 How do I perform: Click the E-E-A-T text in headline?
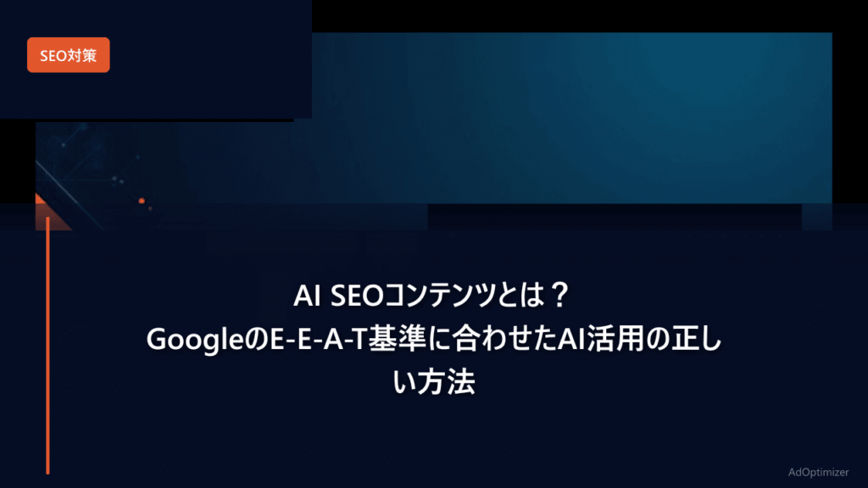coord(319,339)
